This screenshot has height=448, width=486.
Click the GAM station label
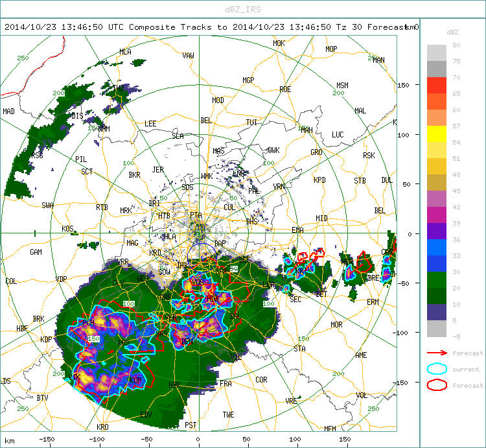coord(36,252)
